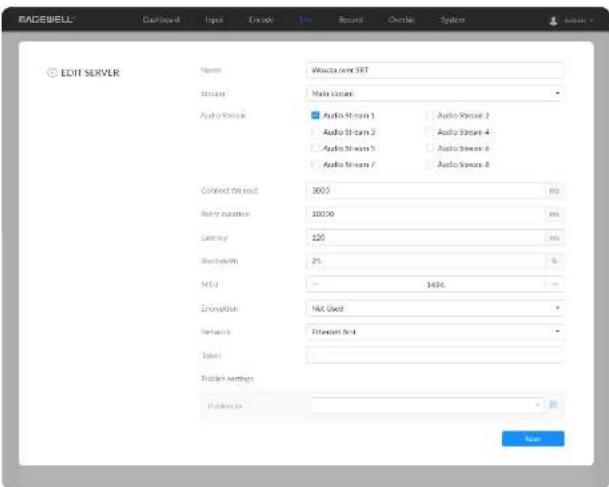
Task: Open the admin account menu arrow
Action: pos(592,21)
